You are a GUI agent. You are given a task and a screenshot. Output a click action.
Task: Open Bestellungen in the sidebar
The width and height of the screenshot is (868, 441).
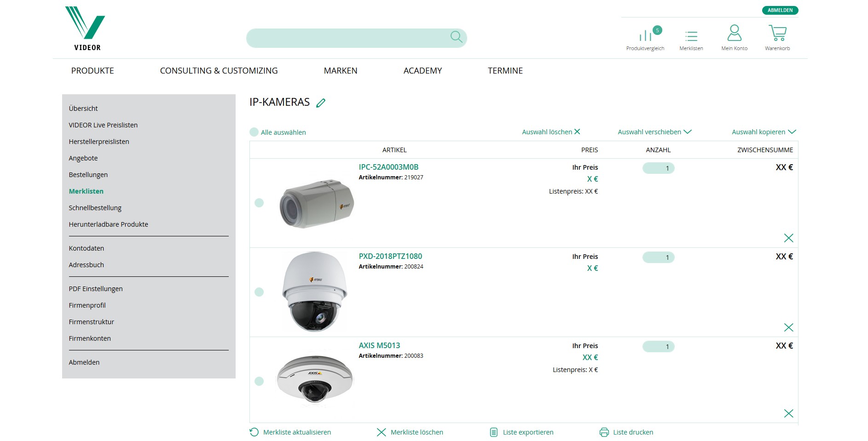tap(88, 175)
